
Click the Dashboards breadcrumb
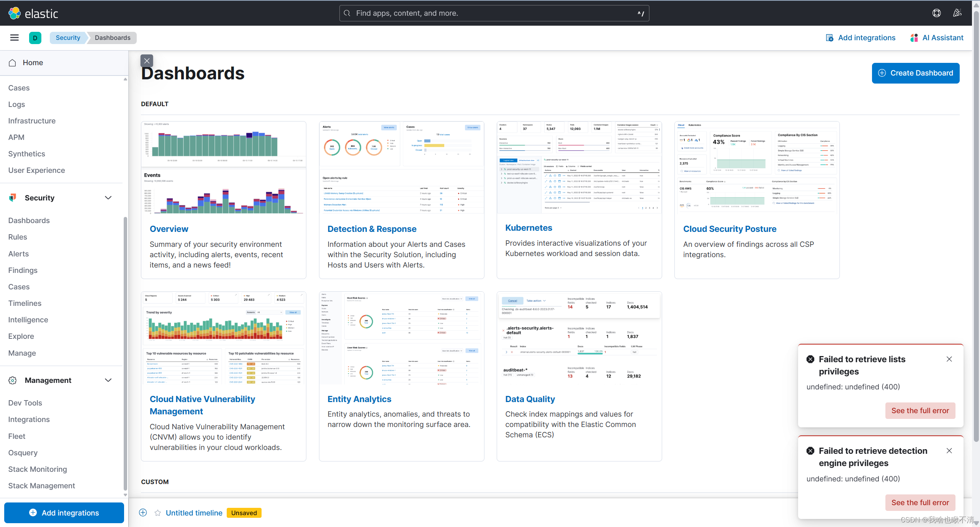[x=113, y=38]
